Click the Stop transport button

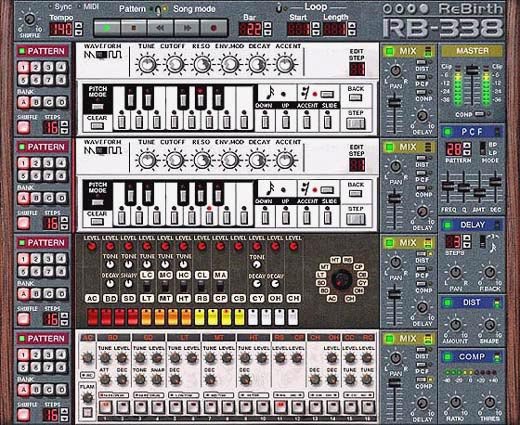[134, 28]
